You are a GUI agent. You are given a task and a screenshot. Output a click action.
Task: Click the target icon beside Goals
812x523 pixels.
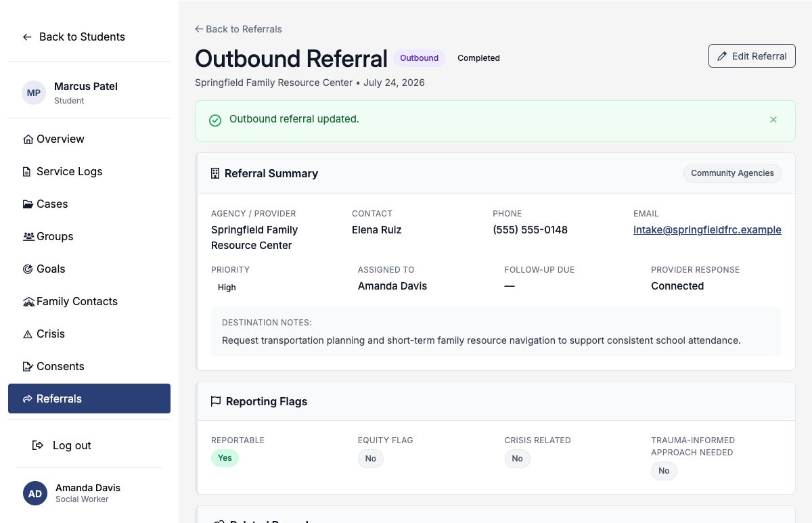click(x=28, y=269)
